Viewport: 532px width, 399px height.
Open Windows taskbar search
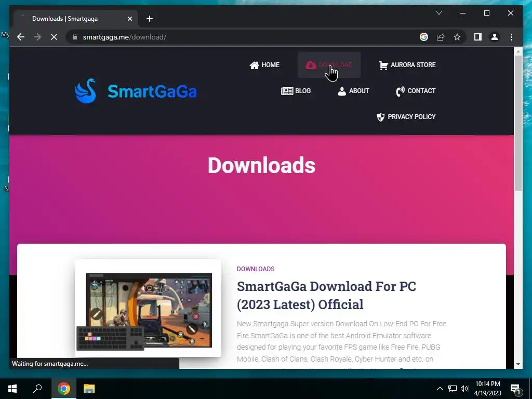[x=37, y=389]
